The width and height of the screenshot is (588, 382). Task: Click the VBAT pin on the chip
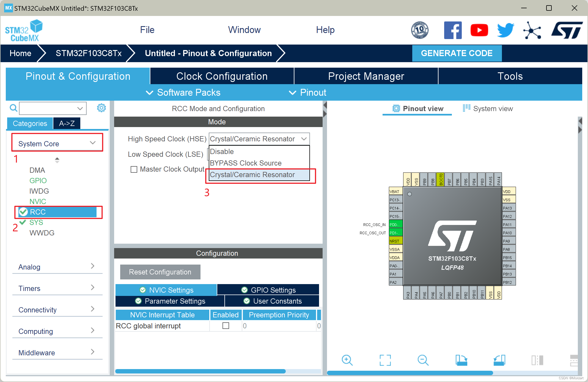point(396,191)
